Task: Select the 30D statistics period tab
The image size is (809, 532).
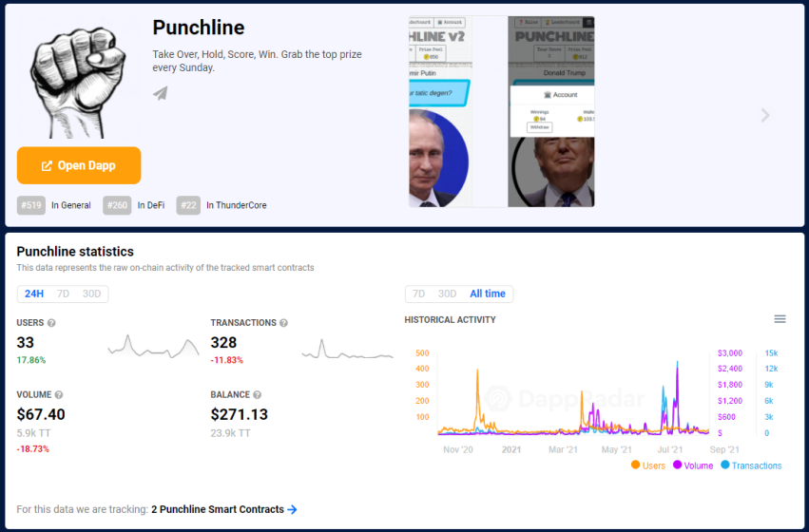Action: click(x=92, y=294)
